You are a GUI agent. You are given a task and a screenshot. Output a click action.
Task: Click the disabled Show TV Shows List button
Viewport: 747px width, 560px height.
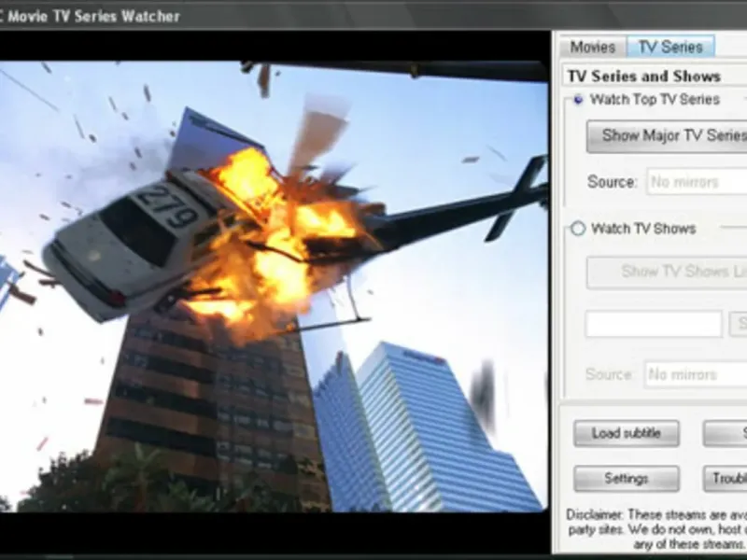(667, 273)
